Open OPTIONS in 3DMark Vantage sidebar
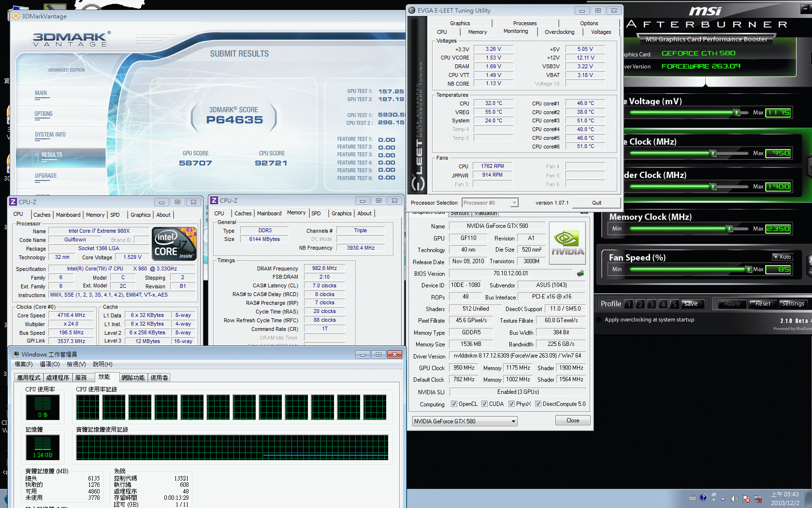 43,114
